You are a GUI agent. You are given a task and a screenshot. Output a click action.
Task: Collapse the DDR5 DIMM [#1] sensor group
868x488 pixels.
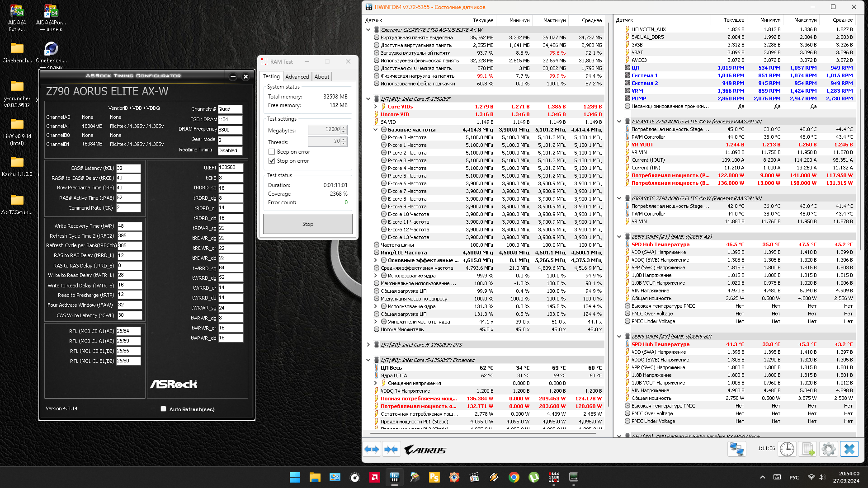pyautogui.click(x=619, y=236)
